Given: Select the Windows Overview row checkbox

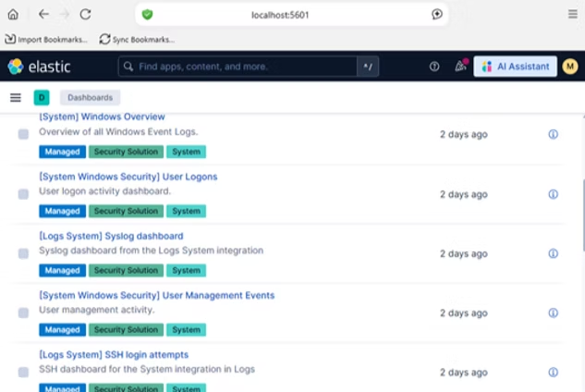Looking at the screenshot, I should click(23, 134).
